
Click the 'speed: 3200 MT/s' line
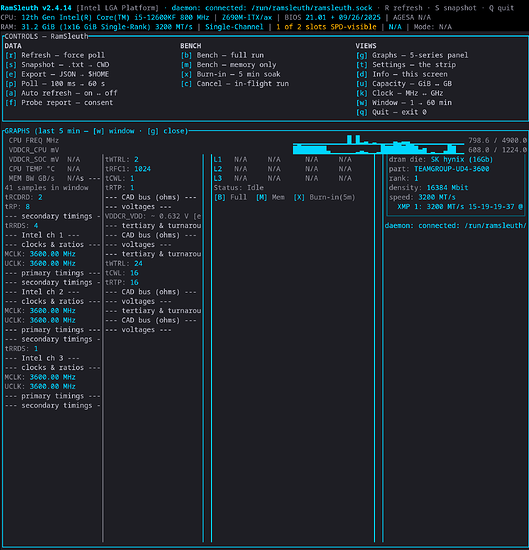point(422,197)
